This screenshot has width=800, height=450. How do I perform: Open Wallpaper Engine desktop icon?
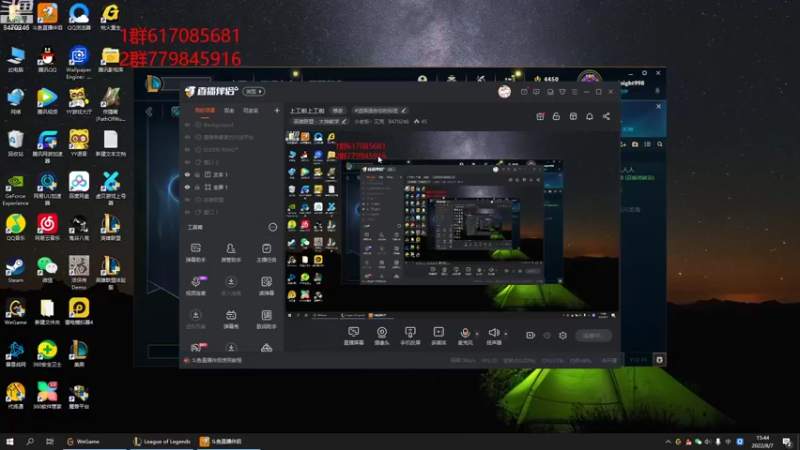pos(79,63)
